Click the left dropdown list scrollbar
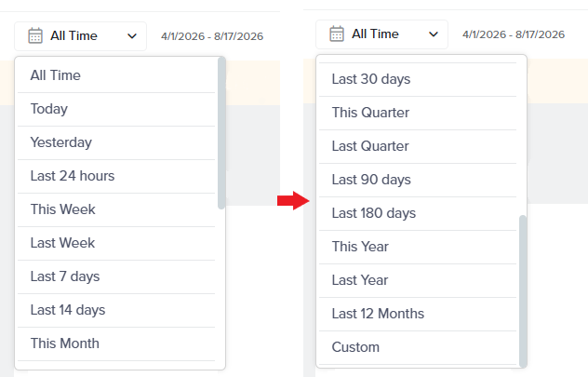The width and height of the screenshot is (588, 377). [x=221, y=133]
